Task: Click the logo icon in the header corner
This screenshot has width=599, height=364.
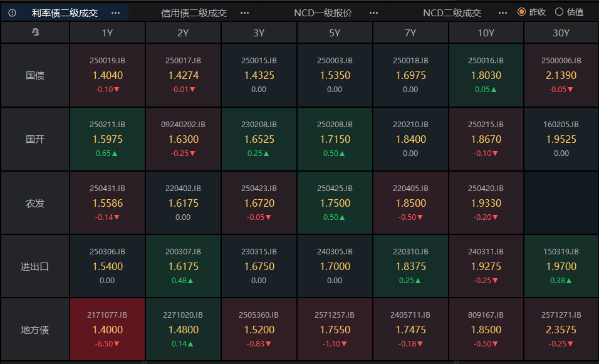Action: pyautogui.click(x=35, y=33)
